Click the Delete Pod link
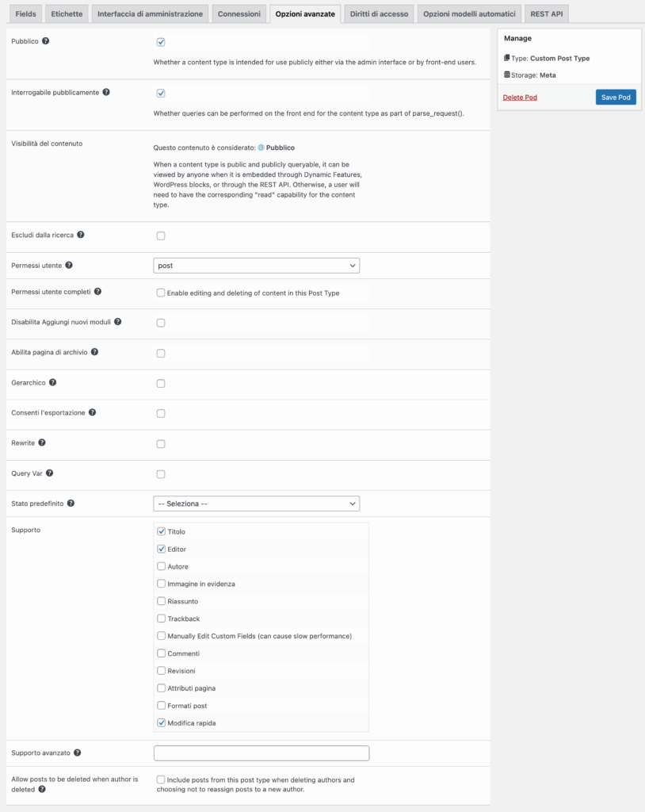Viewport: 645px width, 812px height. (520, 98)
